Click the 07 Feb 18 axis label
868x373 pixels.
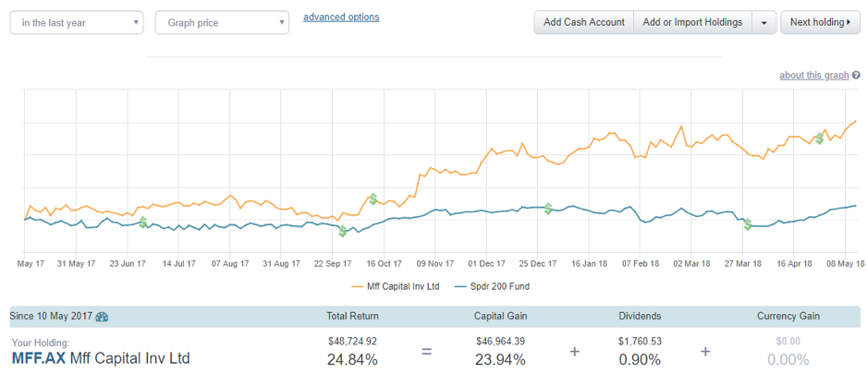[640, 263]
